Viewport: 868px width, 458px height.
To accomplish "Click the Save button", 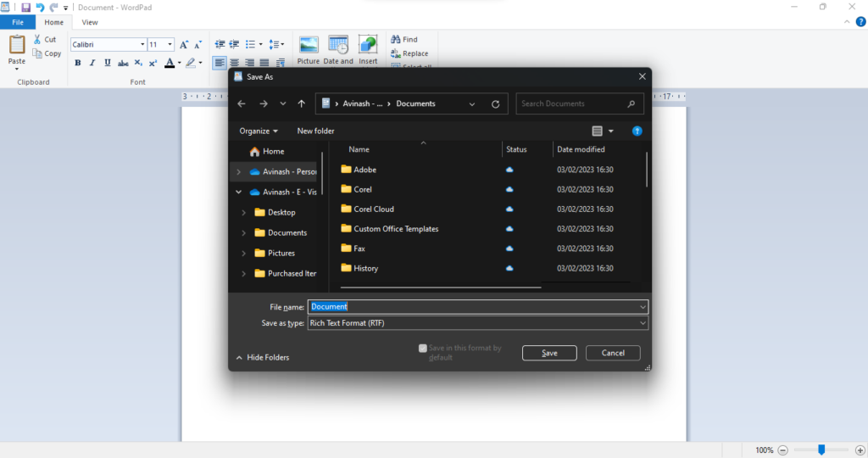I will (549, 353).
